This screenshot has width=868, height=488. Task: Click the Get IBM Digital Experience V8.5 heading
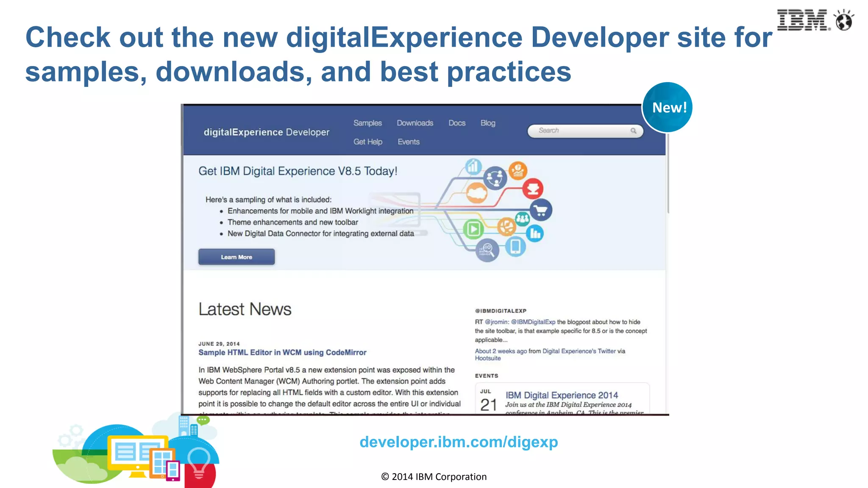(298, 171)
